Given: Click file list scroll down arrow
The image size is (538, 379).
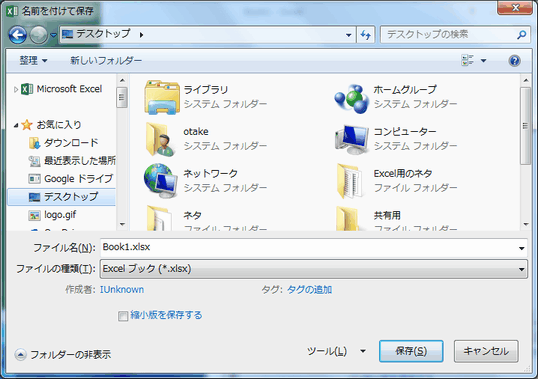Looking at the screenshot, I should click(526, 224).
